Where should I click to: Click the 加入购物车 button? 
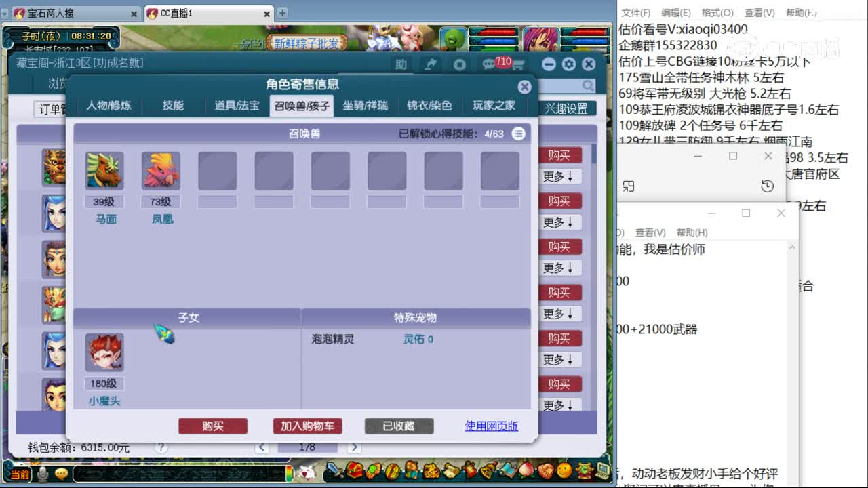[307, 426]
